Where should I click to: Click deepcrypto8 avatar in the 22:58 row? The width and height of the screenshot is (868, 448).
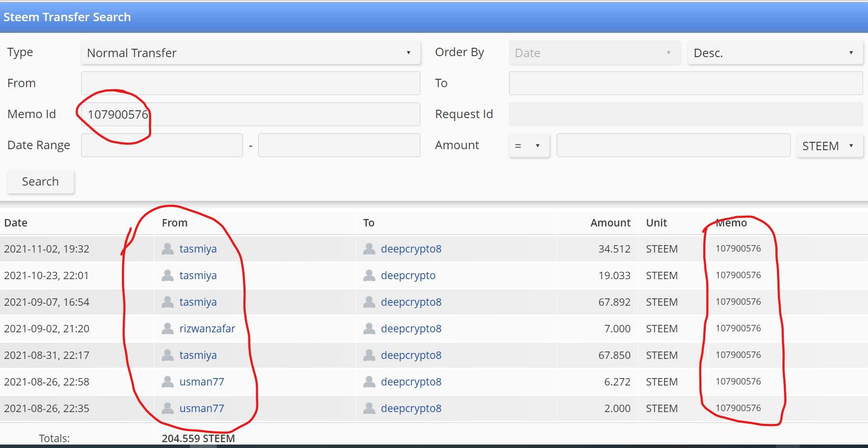(x=369, y=382)
